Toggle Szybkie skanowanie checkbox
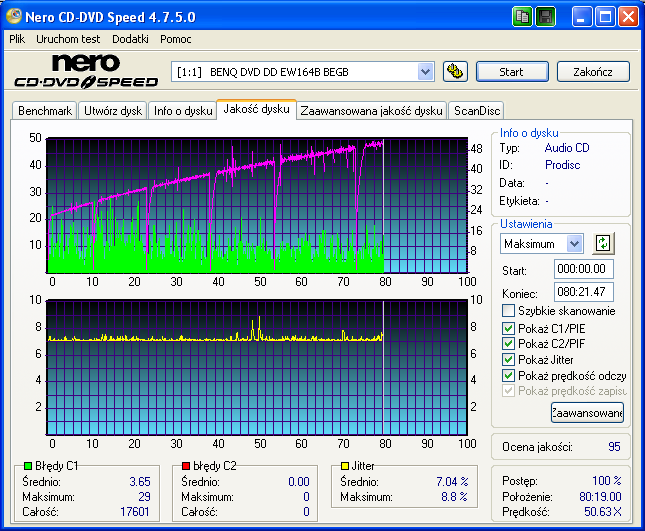Viewport: 645px width, 531px height. 508,311
